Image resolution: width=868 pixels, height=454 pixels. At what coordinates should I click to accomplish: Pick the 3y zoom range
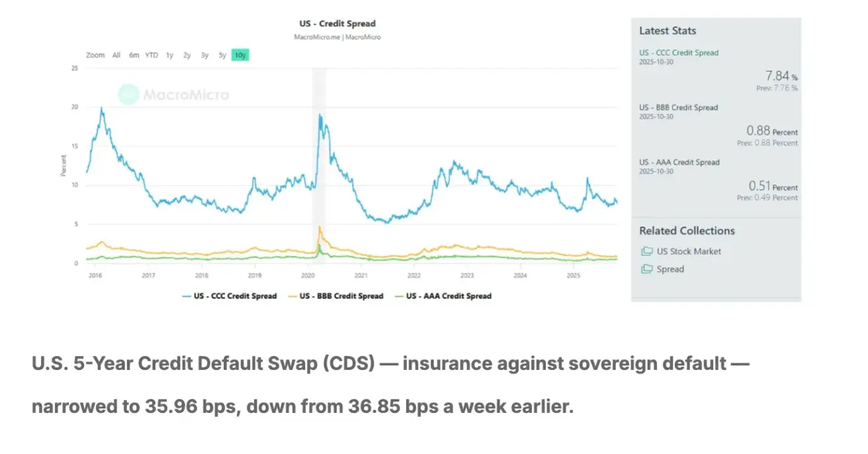[x=205, y=56]
